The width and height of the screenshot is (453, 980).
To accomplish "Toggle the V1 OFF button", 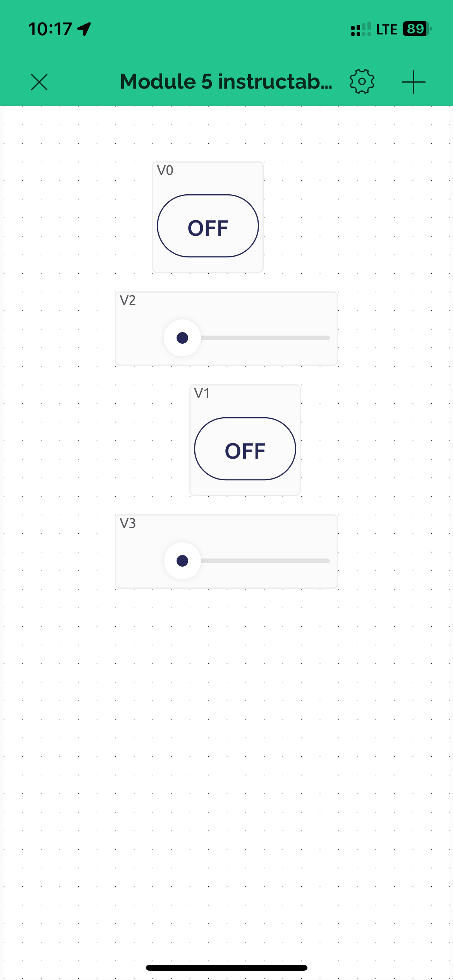I will tap(245, 449).
